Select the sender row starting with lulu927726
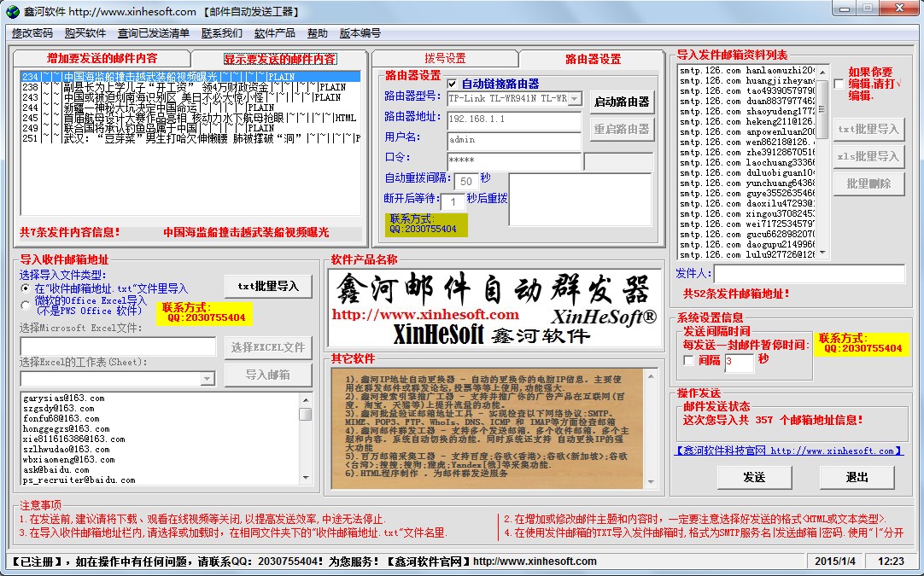Image resolution: width=924 pixels, height=576 pixels. tap(747, 254)
